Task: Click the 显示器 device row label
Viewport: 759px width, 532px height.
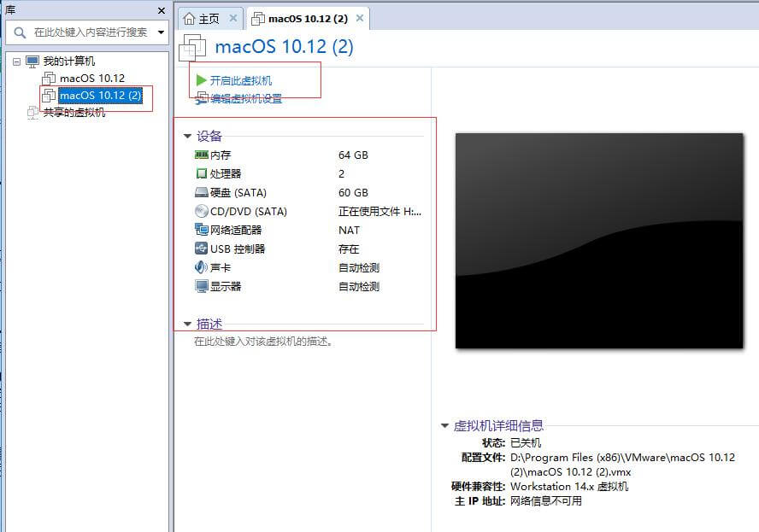Action: point(226,286)
